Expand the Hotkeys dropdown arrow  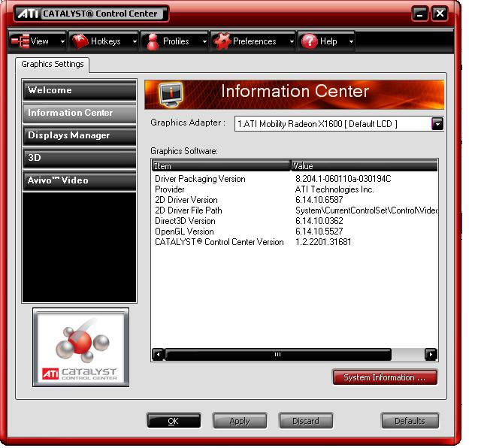(x=135, y=41)
